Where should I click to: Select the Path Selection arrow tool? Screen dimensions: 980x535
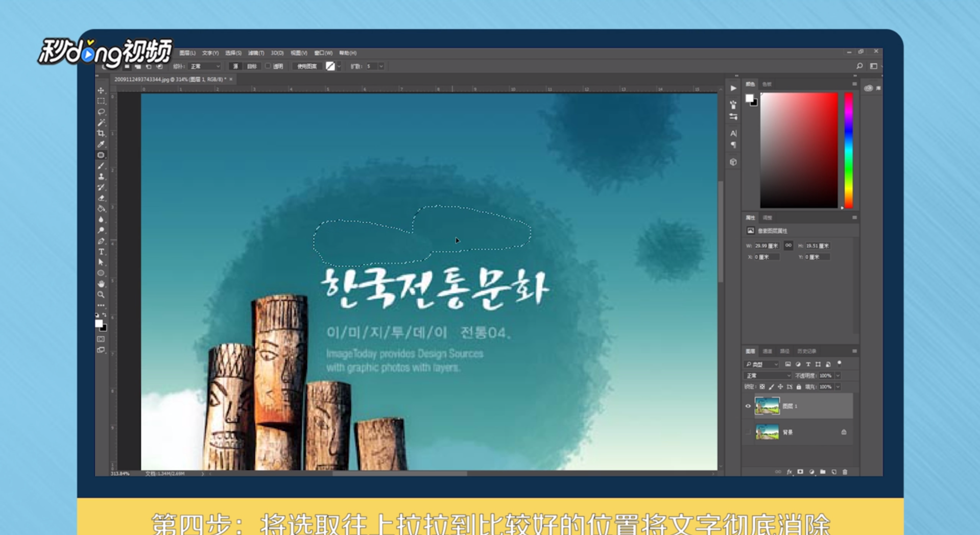tap(101, 262)
